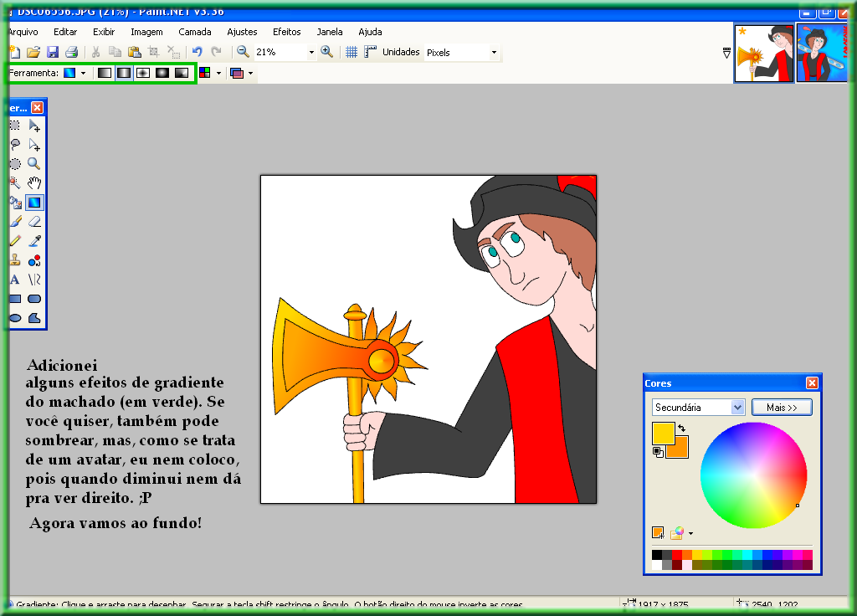
Task: Click the Save disk icon
Action: point(53,52)
